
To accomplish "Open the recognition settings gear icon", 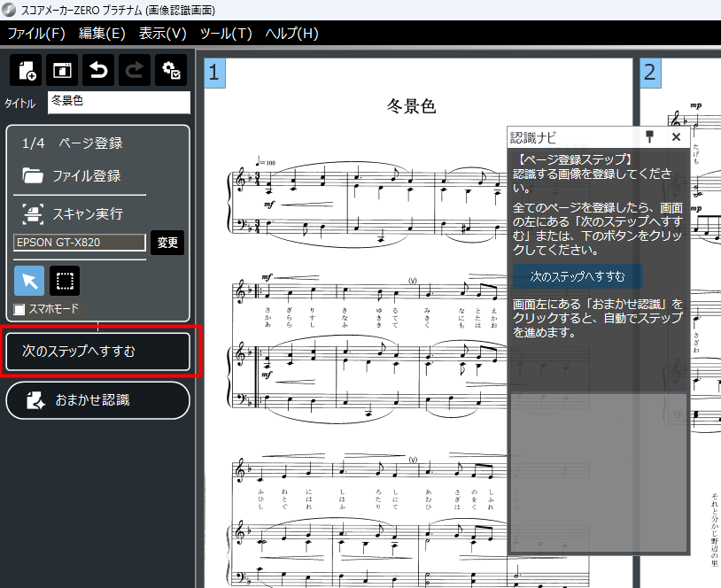I will (171, 71).
